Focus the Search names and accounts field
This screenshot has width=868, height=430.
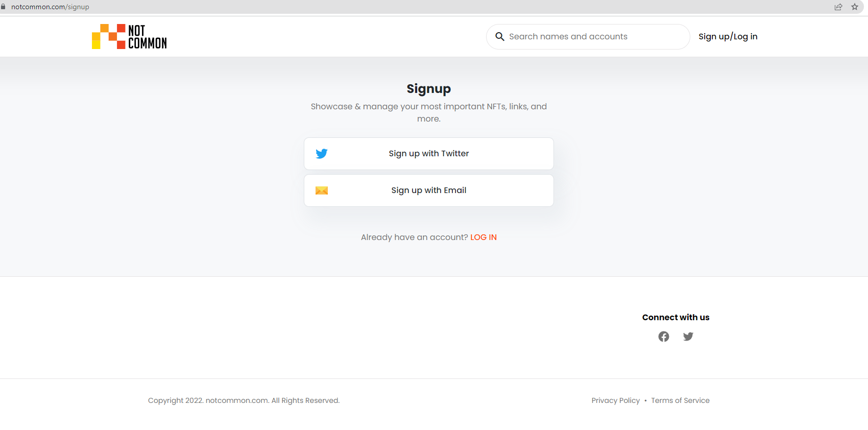coord(588,37)
